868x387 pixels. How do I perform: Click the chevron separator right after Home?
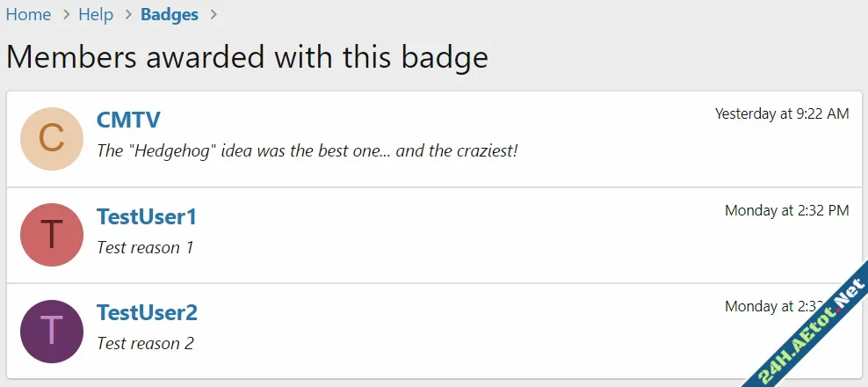coord(64,15)
